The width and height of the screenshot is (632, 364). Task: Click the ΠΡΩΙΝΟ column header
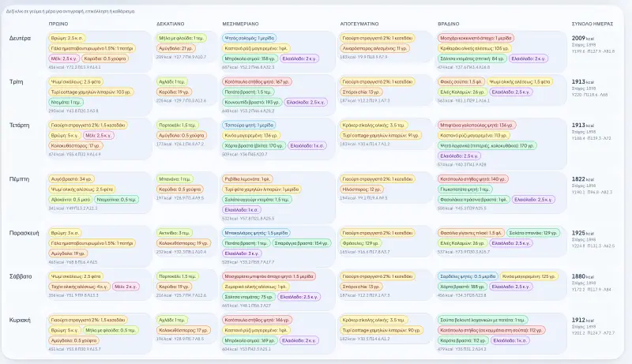click(58, 24)
